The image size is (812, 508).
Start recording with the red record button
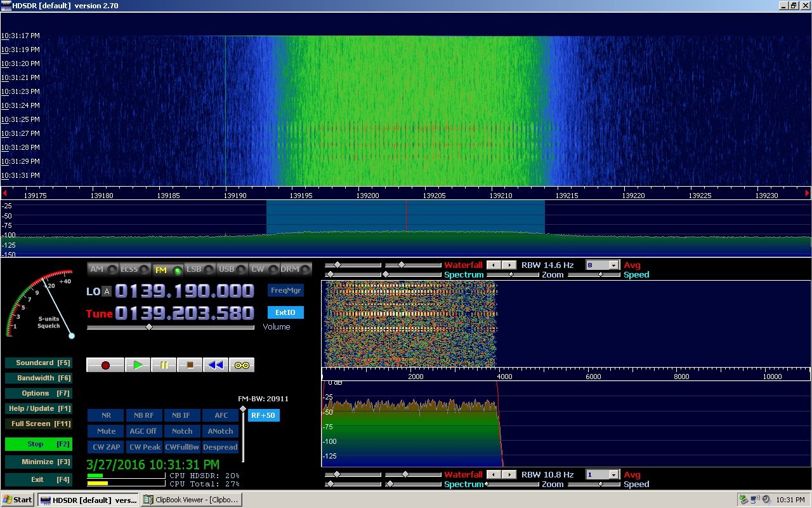(x=105, y=365)
